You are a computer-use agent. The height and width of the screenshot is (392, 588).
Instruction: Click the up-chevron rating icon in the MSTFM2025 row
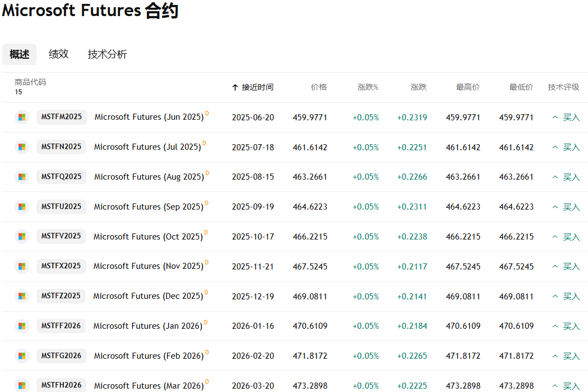pos(555,118)
